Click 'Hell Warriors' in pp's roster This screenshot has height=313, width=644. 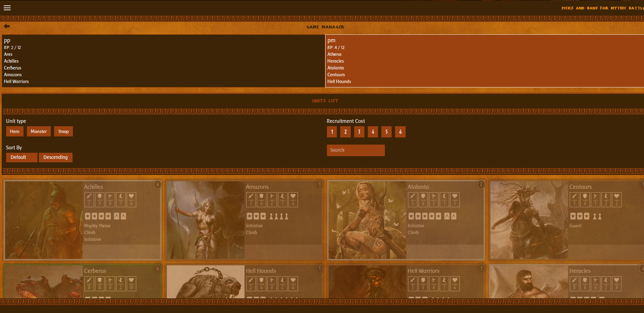(x=16, y=81)
